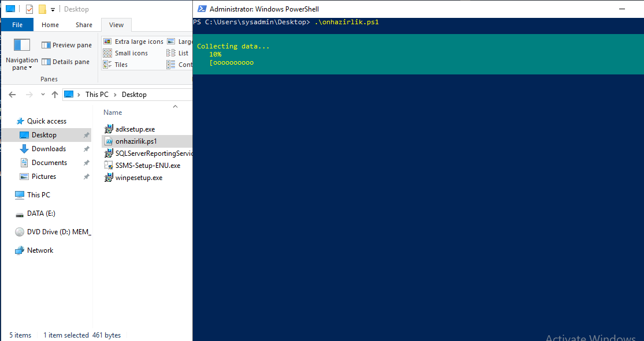This screenshot has width=644, height=341.
Task: Pin toggle next to Downloads entry
Action: [x=88, y=148]
